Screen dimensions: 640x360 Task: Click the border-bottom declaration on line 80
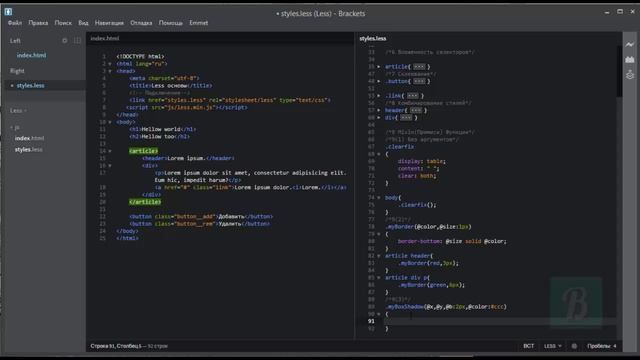(x=452, y=241)
